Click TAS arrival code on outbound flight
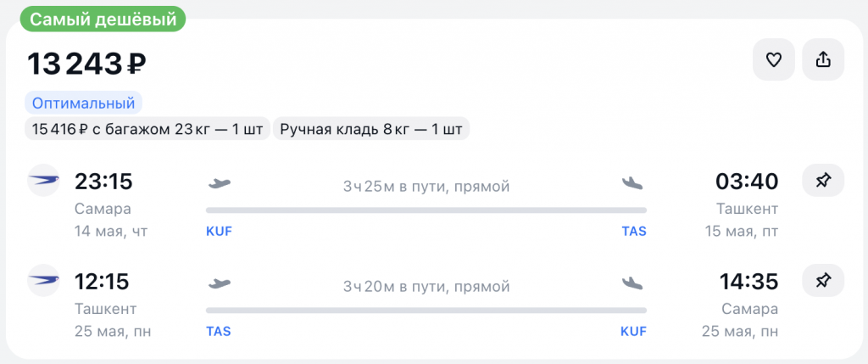The image size is (868, 364). tap(633, 232)
